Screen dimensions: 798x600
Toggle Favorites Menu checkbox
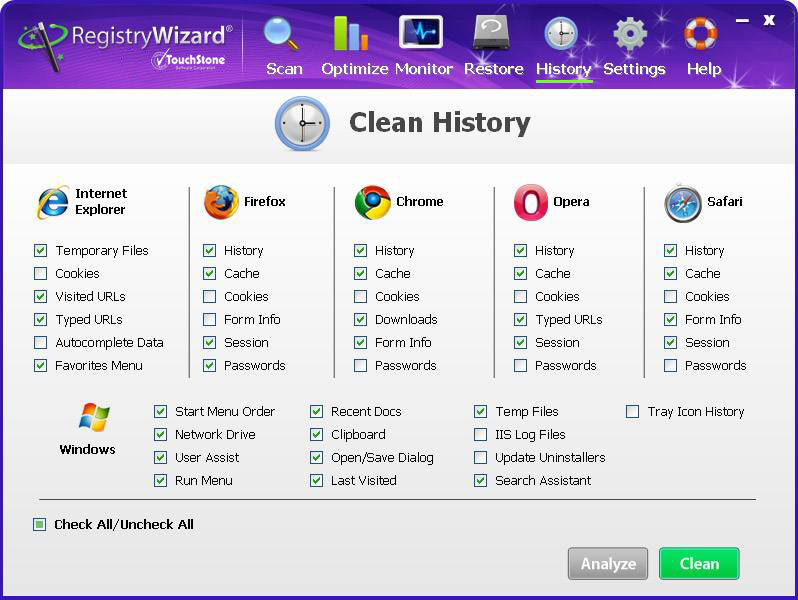pos(41,365)
